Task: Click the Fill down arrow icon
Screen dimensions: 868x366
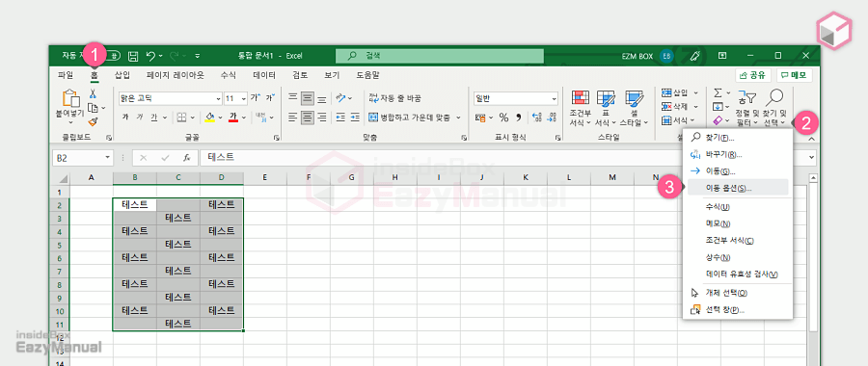Action: point(718,107)
